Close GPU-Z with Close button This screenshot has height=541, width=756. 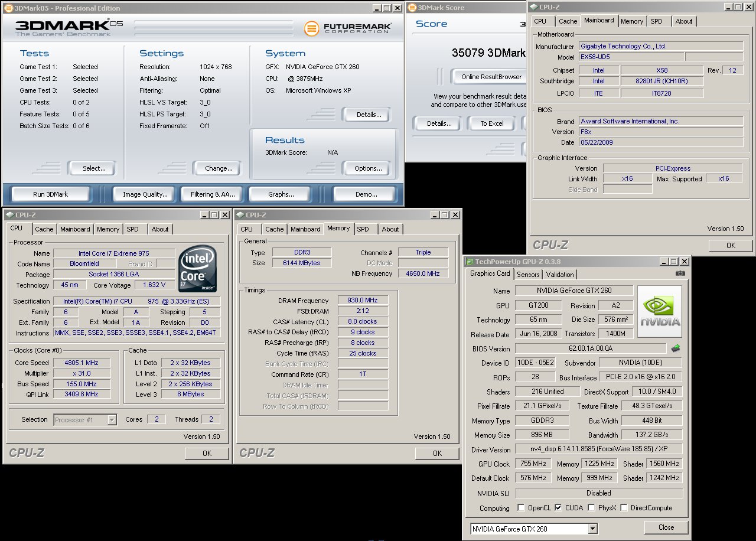tap(666, 527)
